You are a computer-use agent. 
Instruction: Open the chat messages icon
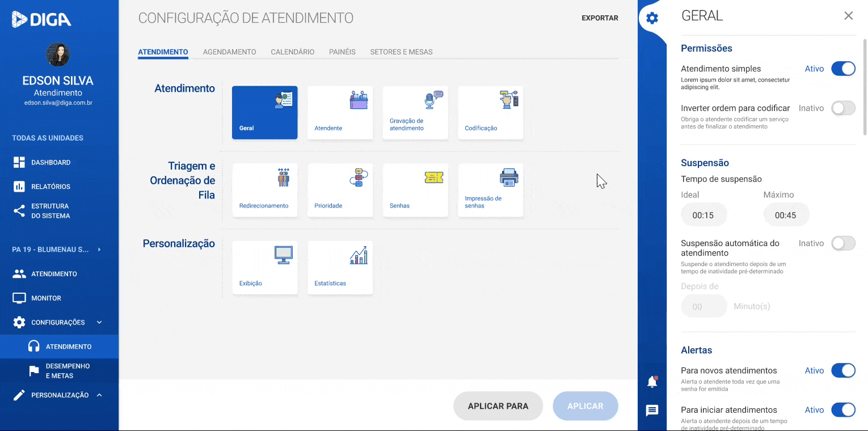651,411
